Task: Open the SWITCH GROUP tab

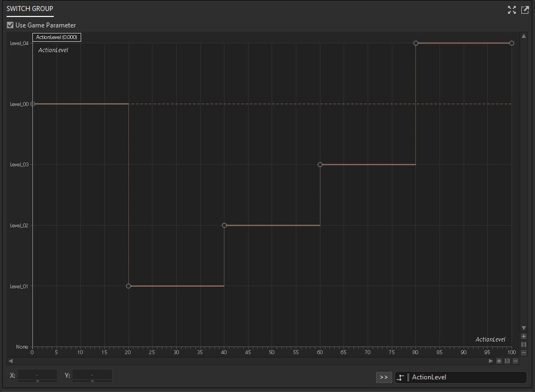Action: (x=30, y=9)
